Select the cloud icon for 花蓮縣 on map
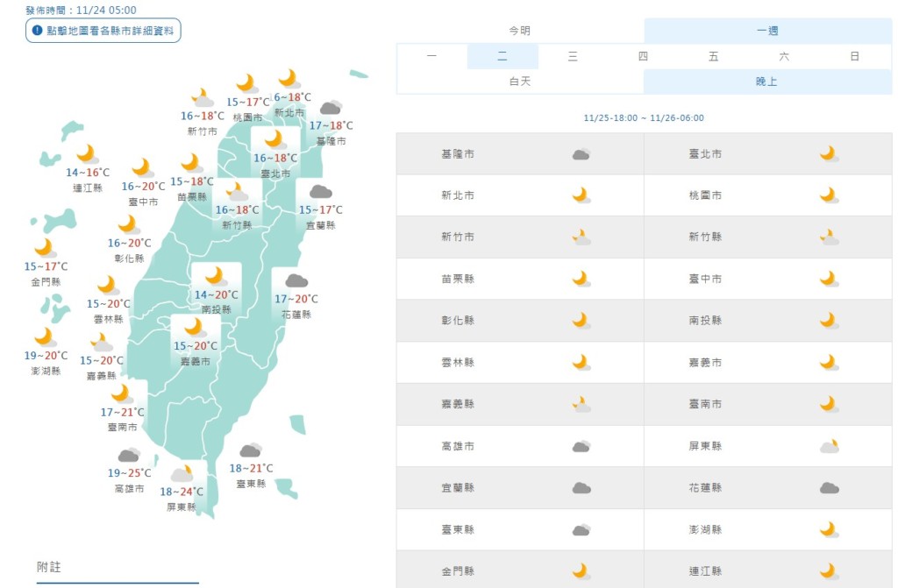This screenshot has width=898, height=588. point(296,280)
